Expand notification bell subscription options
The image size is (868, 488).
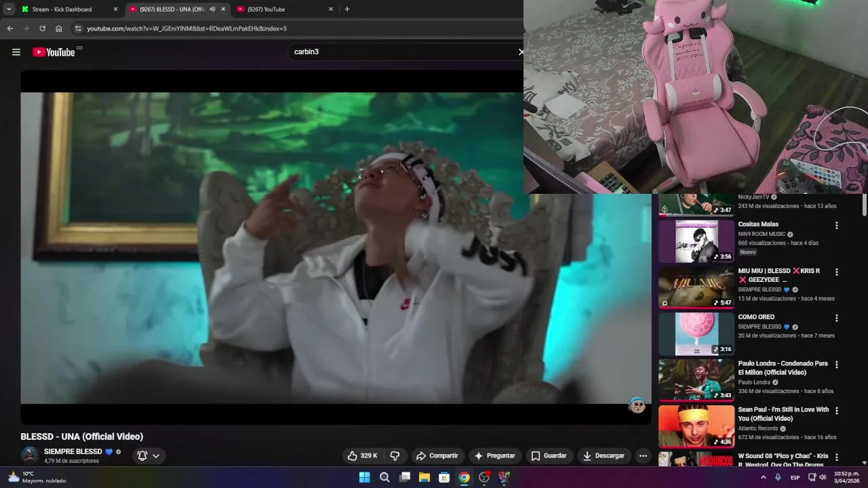click(x=149, y=455)
